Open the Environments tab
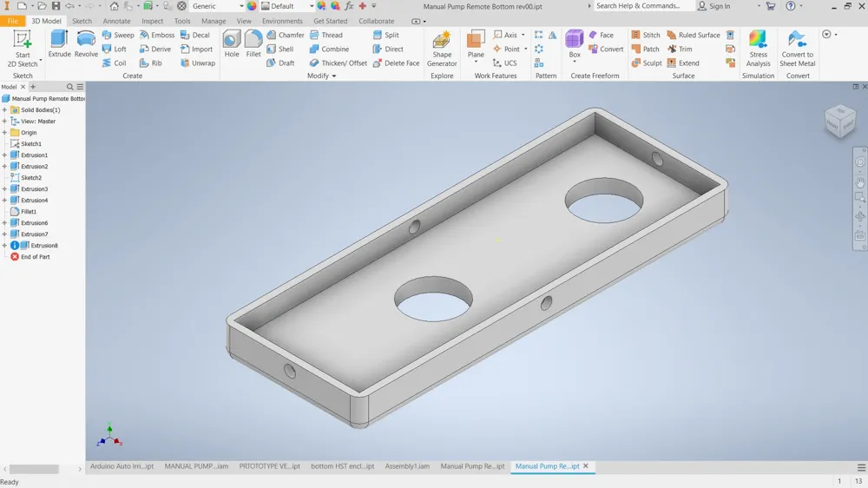The height and width of the screenshot is (488, 868). tap(282, 21)
